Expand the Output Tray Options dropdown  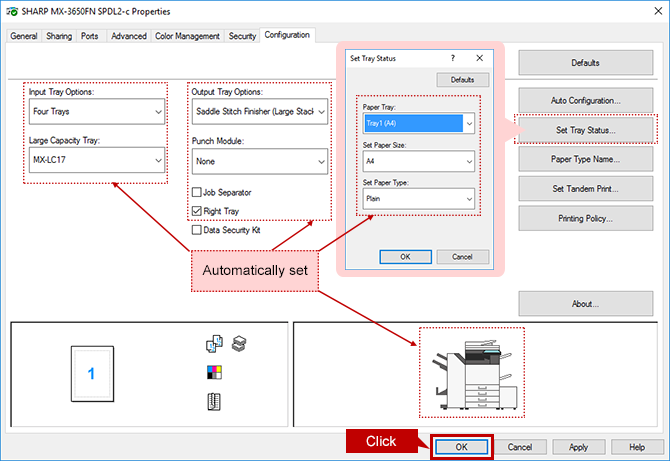coord(260,112)
